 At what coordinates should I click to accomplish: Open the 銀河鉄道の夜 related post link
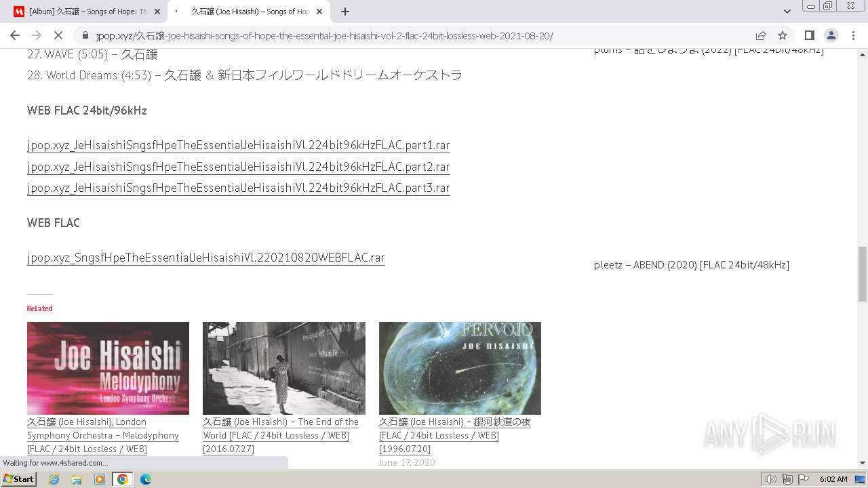point(454,435)
